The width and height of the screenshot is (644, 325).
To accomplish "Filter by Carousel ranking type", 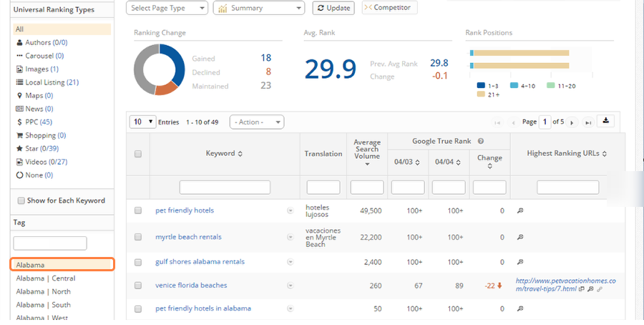I will coord(40,55).
